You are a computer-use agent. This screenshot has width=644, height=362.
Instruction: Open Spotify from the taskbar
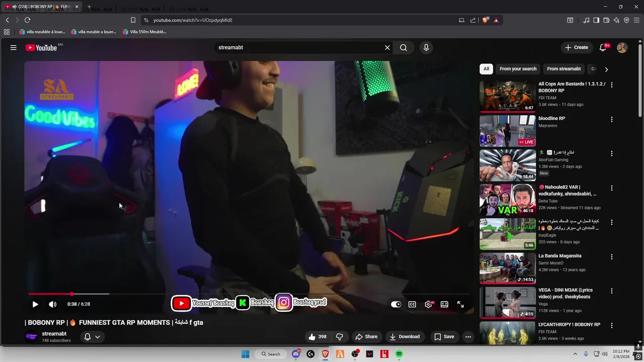(x=399, y=354)
